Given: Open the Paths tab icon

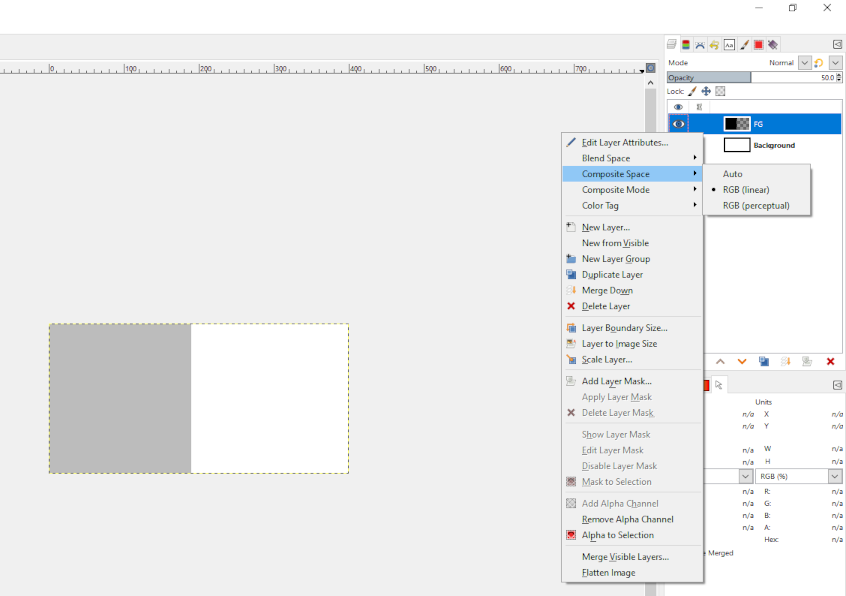Looking at the screenshot, I should (700, 45).
